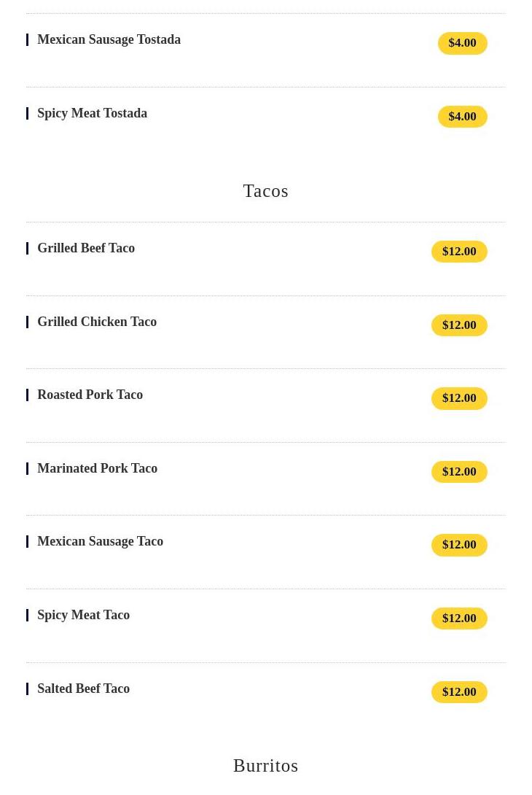532x795 pixels.
Task: Click the Marinated Pork Taco price badge
Action: [459, 472]
